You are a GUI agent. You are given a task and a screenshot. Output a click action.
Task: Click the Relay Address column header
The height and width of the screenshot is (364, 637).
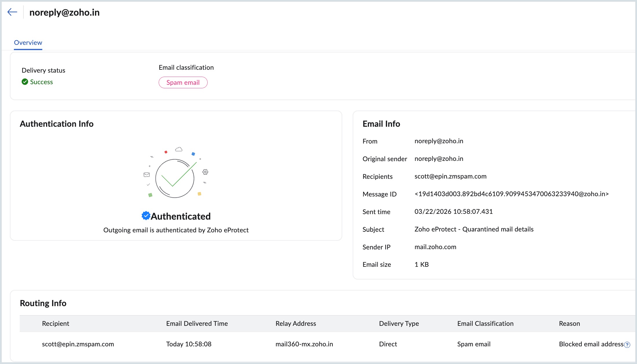tap(296, 323)
